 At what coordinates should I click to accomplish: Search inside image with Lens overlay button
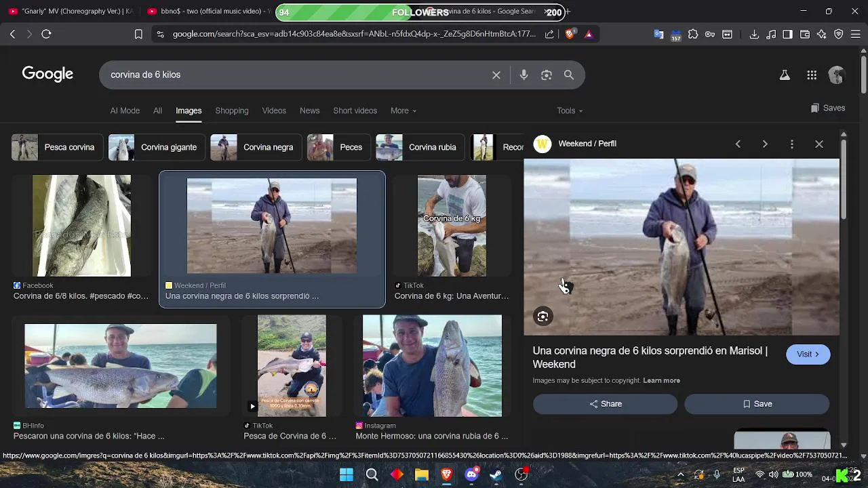point(543,317)
